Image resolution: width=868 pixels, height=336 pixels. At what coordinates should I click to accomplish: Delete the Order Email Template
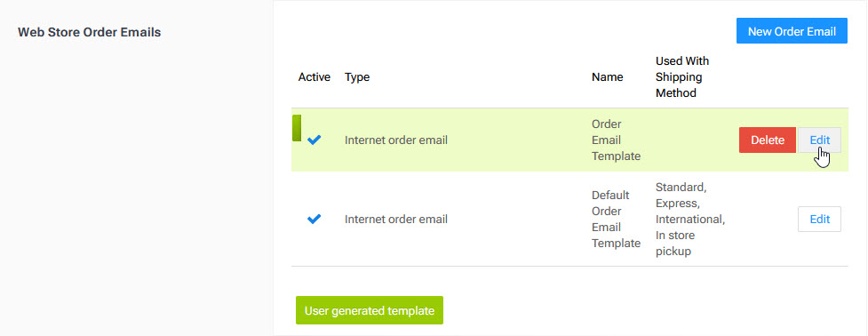pyautogui.click(x=768, y=140)
